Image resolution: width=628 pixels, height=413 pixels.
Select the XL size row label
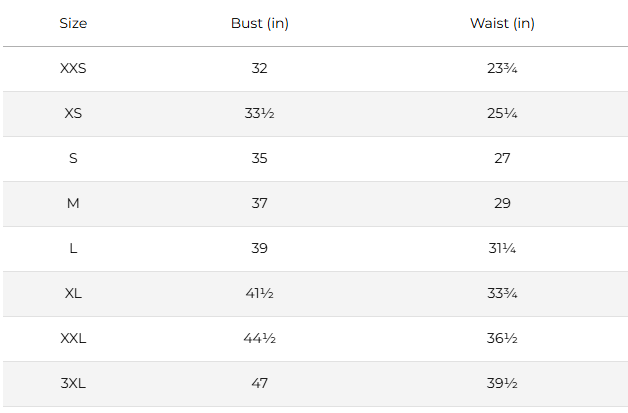73,293
